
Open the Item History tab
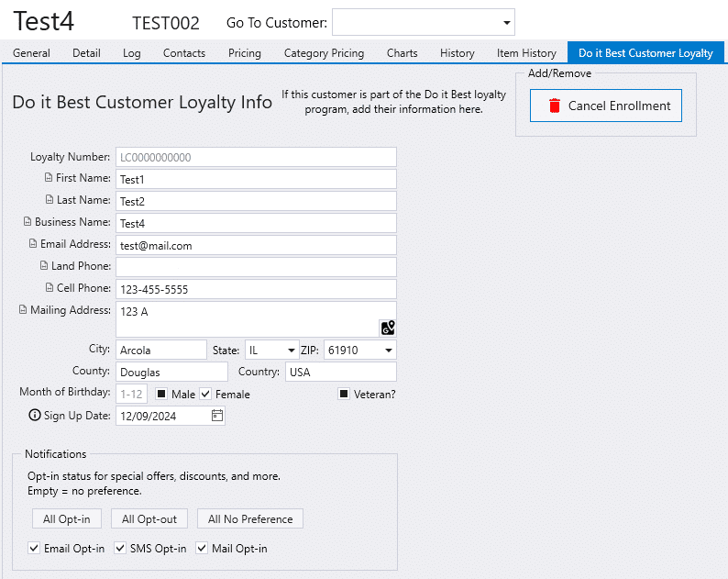click(526, 53)
